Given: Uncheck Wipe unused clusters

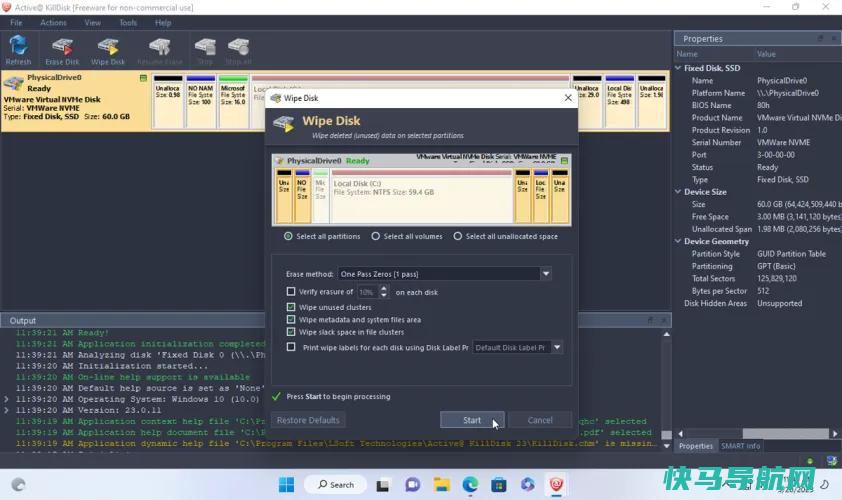Looking at the screenshot, I should click(x=291, y=307).
